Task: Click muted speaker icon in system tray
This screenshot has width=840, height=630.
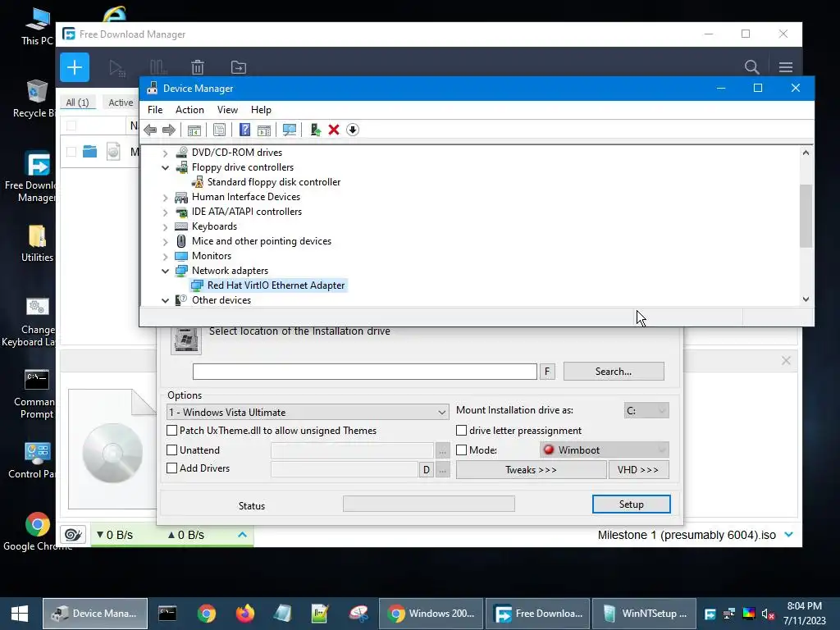Action: [x=768, y=614]
